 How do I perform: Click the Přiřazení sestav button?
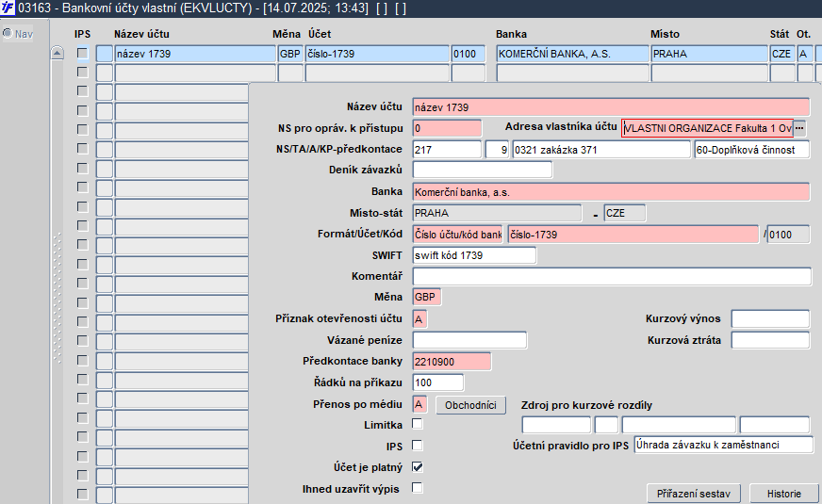(x=694, y=494)
